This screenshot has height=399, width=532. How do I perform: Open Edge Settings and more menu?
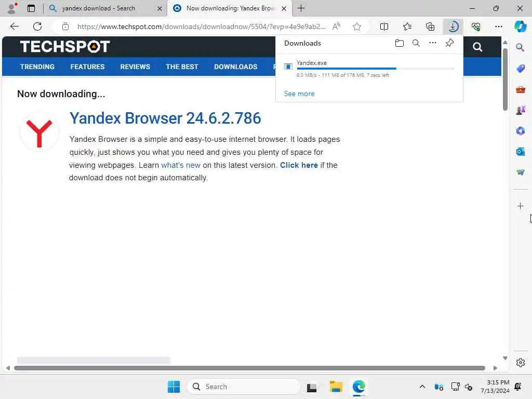click(499, 26)
